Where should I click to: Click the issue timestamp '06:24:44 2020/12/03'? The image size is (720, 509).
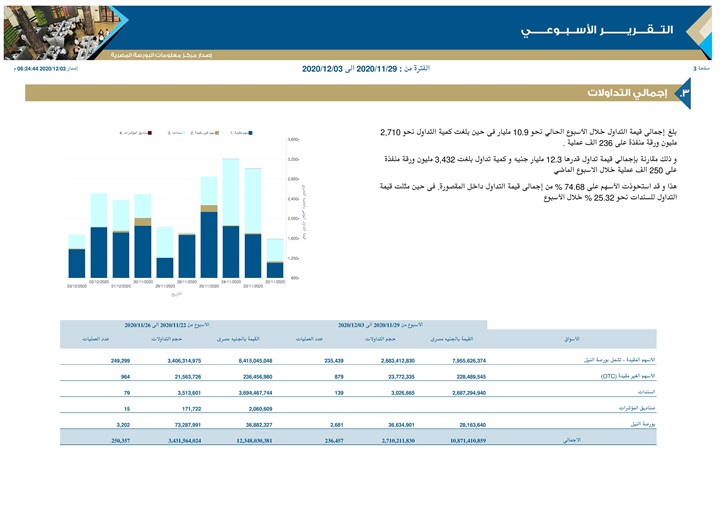[x=41, y=69]
